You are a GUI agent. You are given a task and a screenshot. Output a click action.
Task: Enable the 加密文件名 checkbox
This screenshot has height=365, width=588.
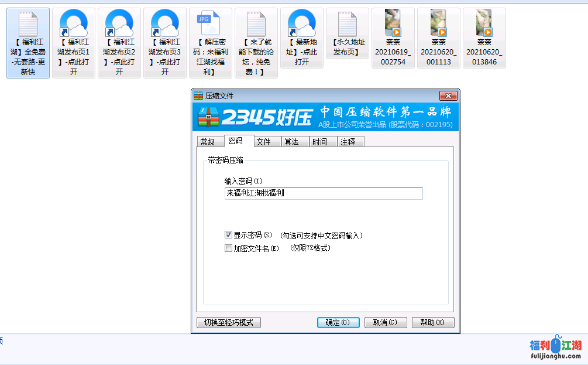pyautogui.click(x=229, y=248)
